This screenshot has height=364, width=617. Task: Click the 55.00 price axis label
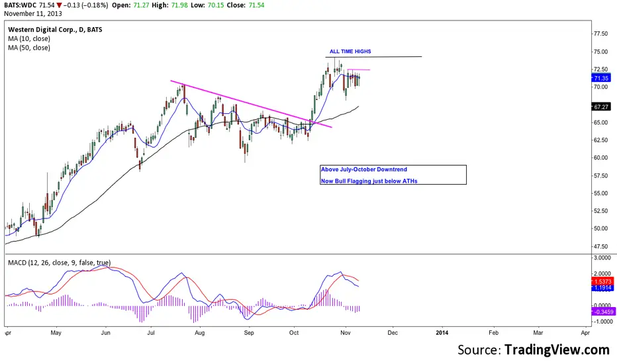(x=600, y=193)
